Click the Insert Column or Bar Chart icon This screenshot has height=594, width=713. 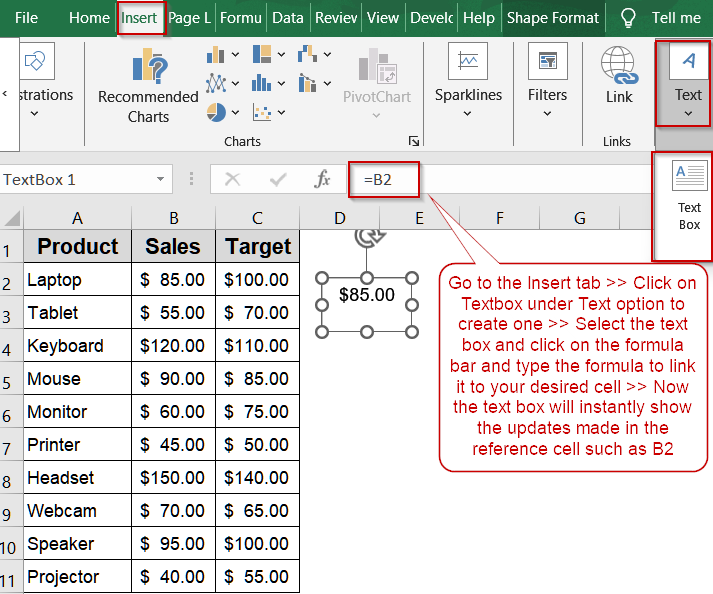tap(216, 55)
